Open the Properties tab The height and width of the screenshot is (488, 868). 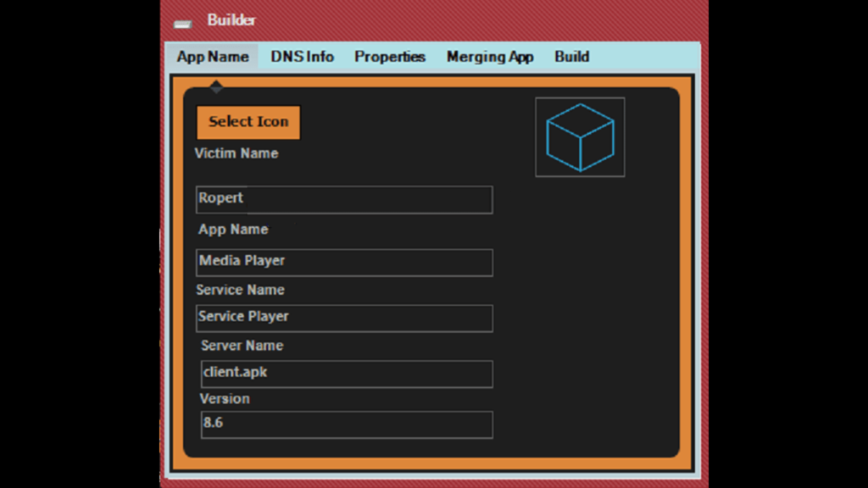[390, 57]
